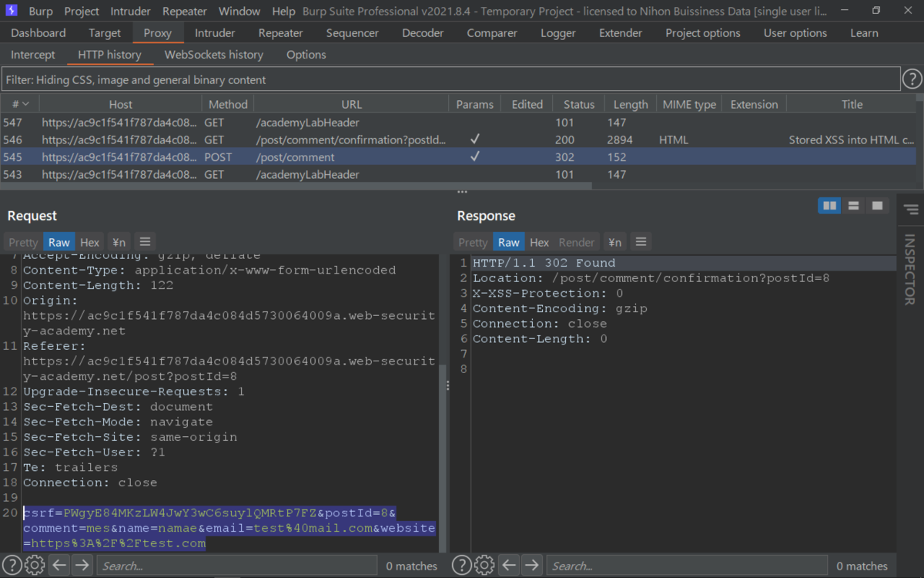Sort by Status column header
The height and width of the screenshot is (578, 924).
click(579, 104)
